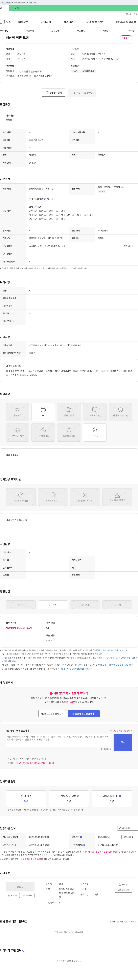The height and width of the screenshot is (980, 138).
Task: Click the 고용24 입사지원 불가능 button
Action: pos(82,92)
